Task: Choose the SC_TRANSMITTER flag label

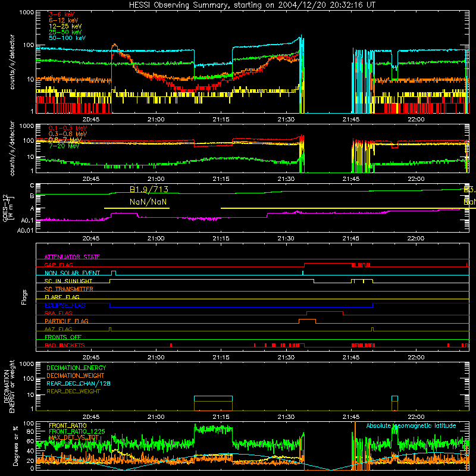Action: click(69, 289)
